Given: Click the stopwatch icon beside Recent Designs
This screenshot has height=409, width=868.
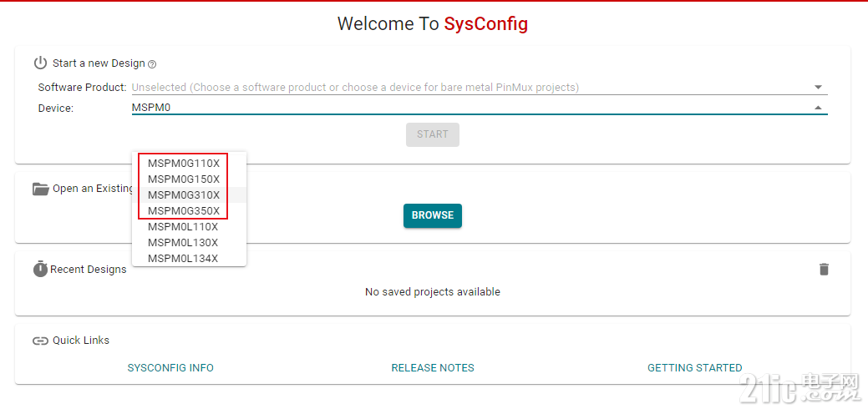Looking at the screenshot, I should pos(40,269).
